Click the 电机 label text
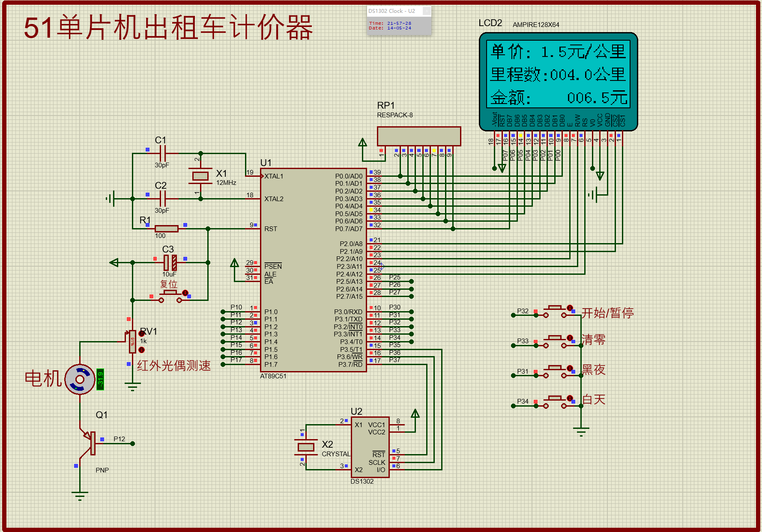 [43, 379]
